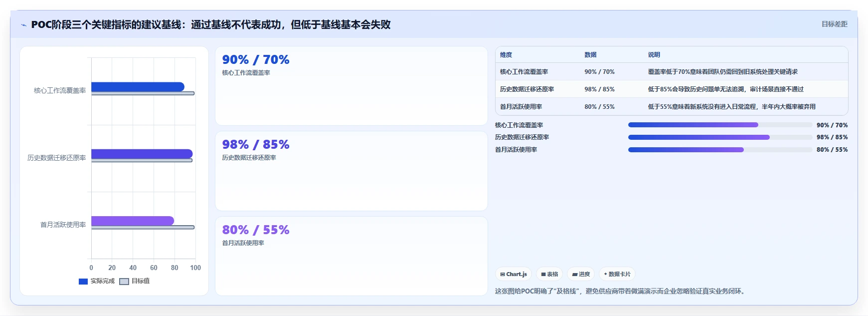
Task: Click the 核心工作流覆盖率 progress bar
Action: point(720,125)
